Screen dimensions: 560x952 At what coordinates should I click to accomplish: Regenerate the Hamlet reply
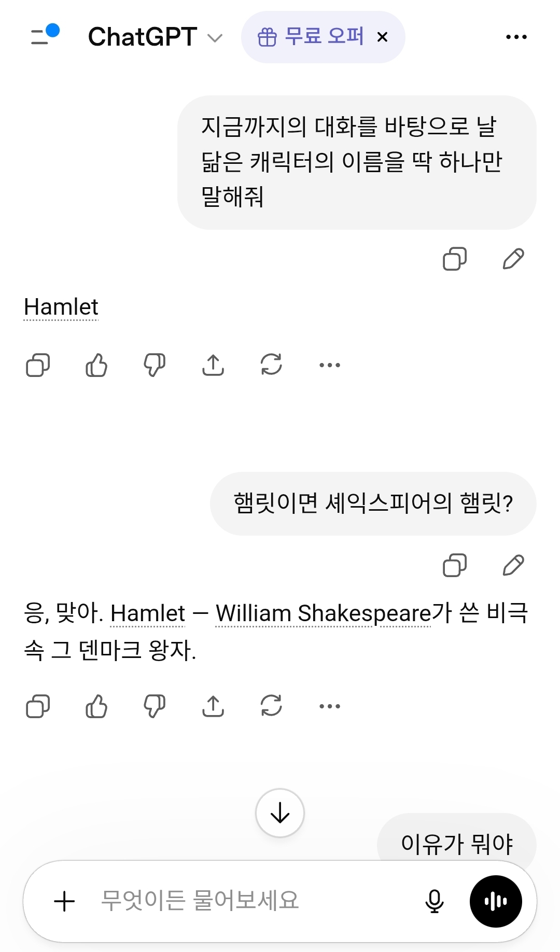coord(271,365)
